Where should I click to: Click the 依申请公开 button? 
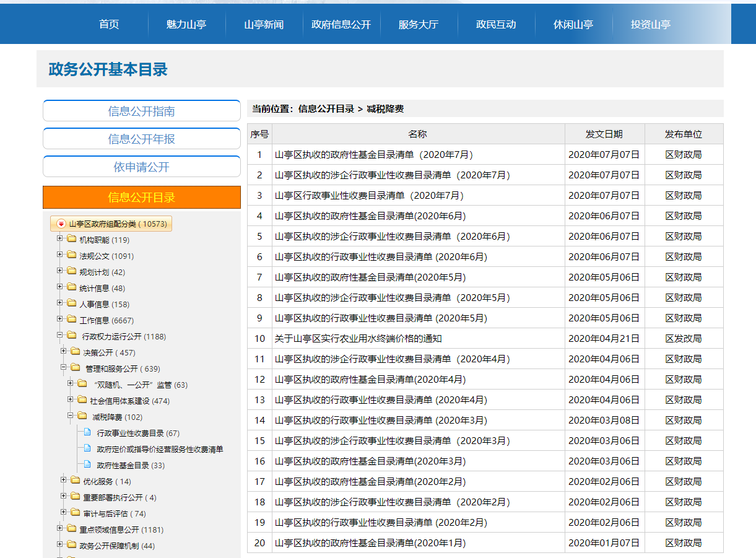pos(142,167)
